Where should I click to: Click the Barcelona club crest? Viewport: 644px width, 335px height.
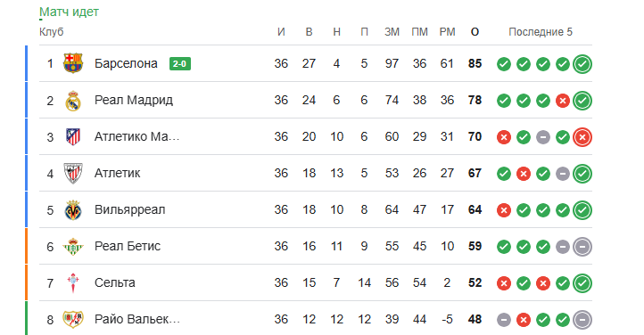[x=73, y=63]
